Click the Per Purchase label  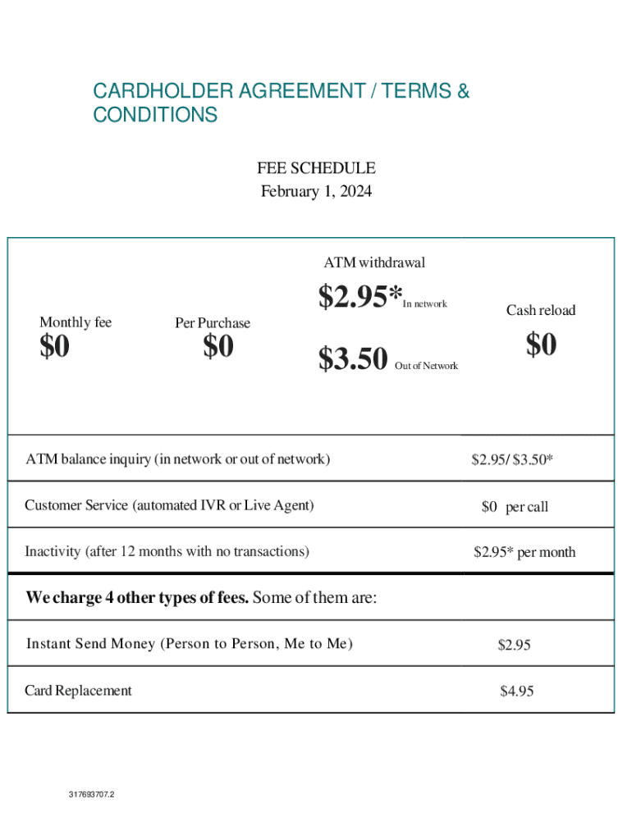point(213,323)
